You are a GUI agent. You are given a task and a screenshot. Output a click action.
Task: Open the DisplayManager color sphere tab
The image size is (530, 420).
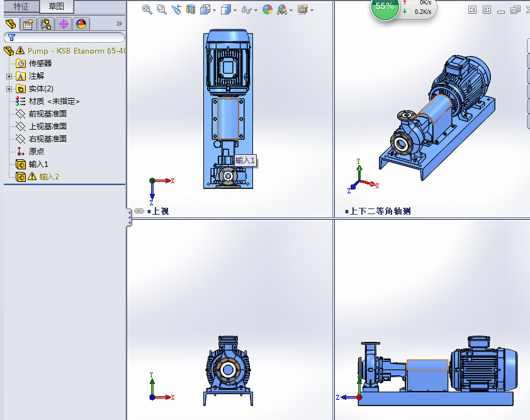tap(81, 24)
